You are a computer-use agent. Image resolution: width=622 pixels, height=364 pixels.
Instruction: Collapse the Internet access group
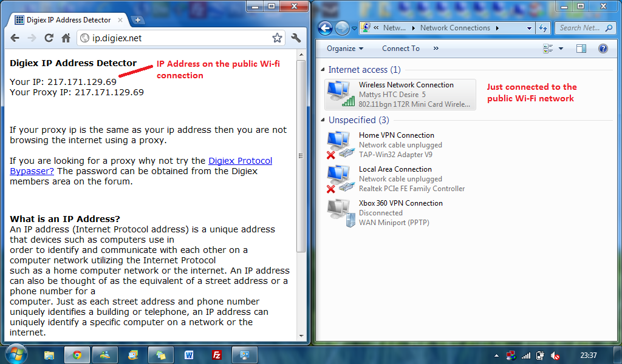point(323,70)
